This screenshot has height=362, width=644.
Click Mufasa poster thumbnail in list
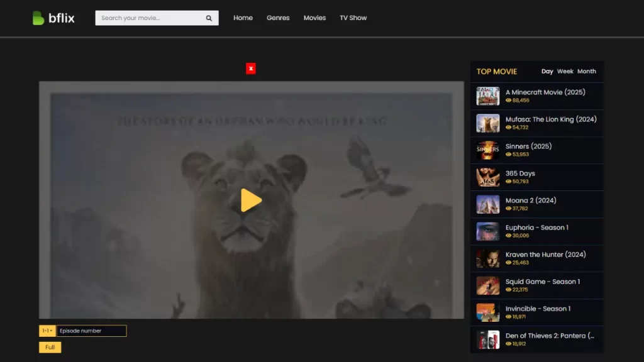pyautogui.click(x=488, y=123)
